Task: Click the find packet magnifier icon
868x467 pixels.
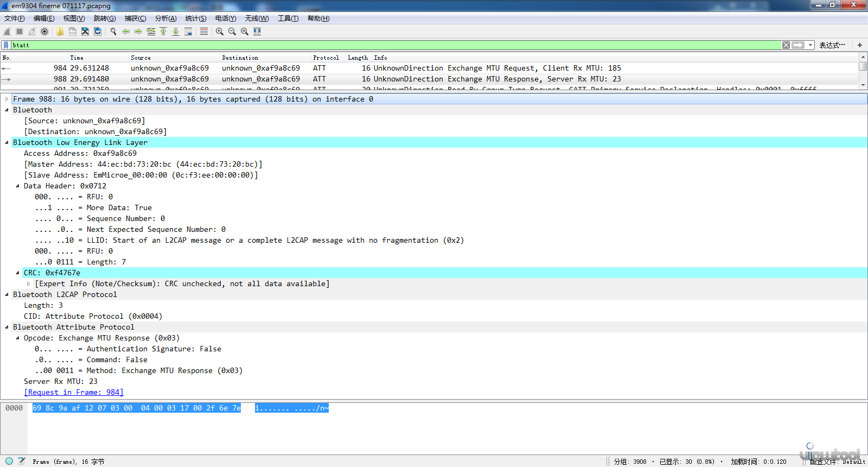Action: 113,31
